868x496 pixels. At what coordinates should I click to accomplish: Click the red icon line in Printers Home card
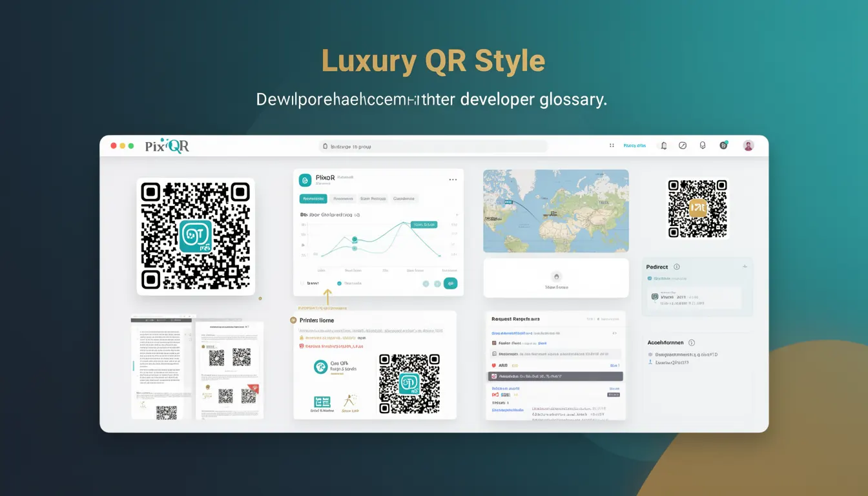click(331, 346)
